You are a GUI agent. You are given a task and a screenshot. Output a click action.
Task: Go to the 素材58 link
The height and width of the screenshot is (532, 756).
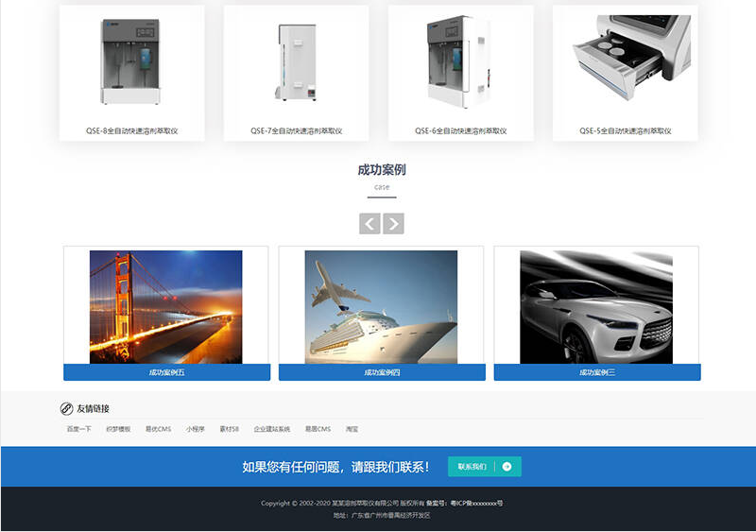tap(230, 429)
